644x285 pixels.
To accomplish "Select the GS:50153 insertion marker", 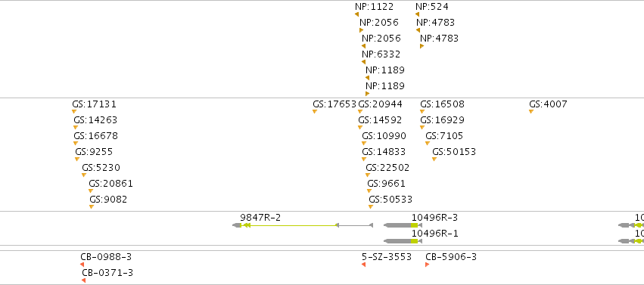I will [x=434, y=159].
